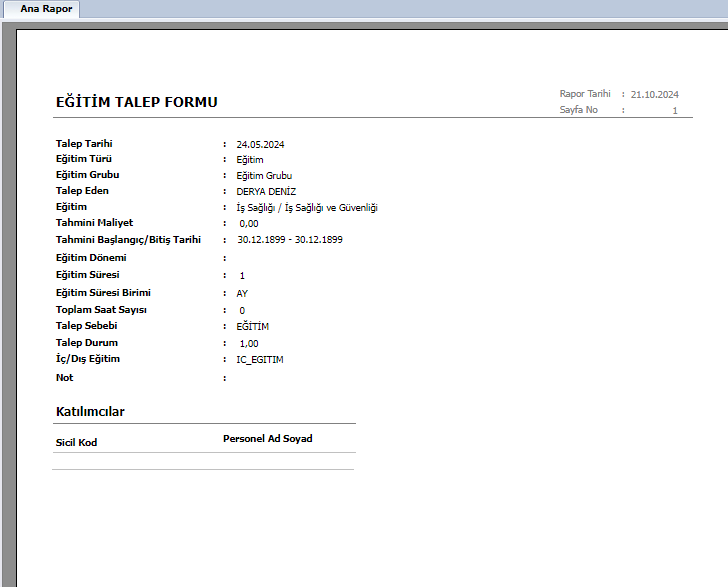728x587 pixels.
Task: Click the Tahmini Maliyet label
Action: (x=94, y=223)
